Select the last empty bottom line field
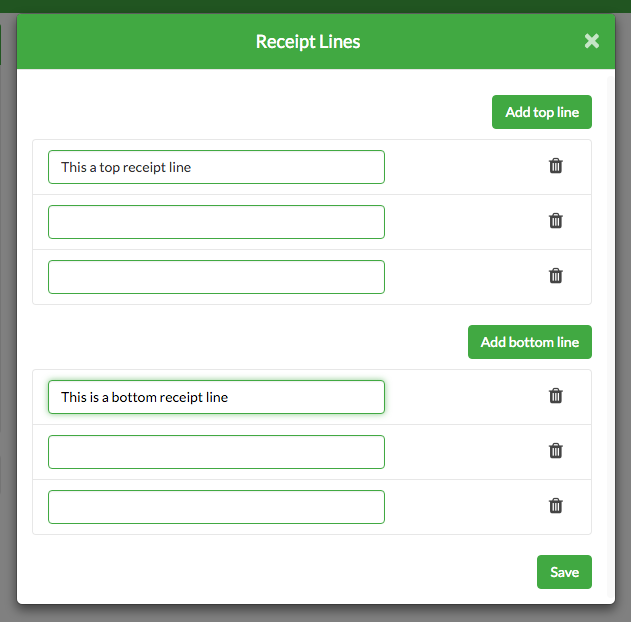 (217, 507)
